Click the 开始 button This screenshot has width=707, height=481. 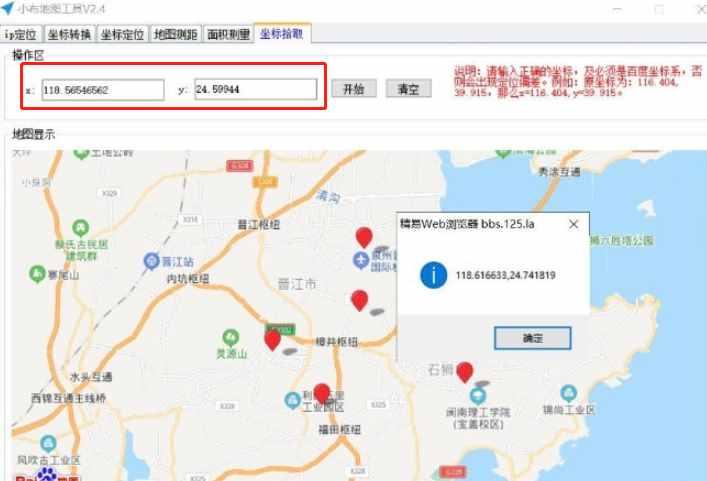tap(354, 89)
